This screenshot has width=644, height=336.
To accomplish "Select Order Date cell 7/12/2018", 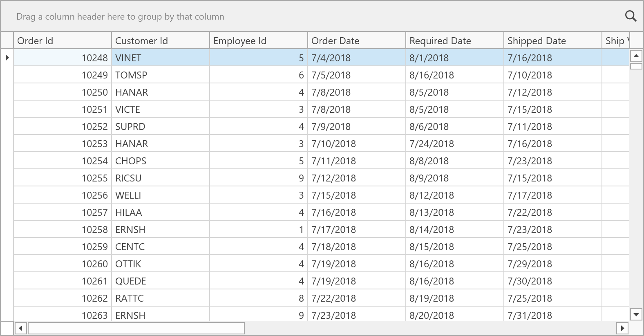I will click(x=357, y=178).
